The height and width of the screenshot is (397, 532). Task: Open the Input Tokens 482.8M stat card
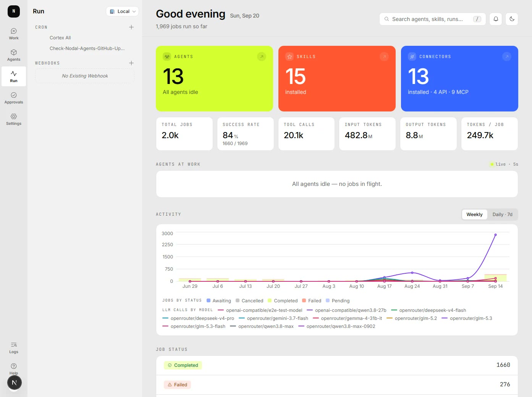(x=367, y=134)
